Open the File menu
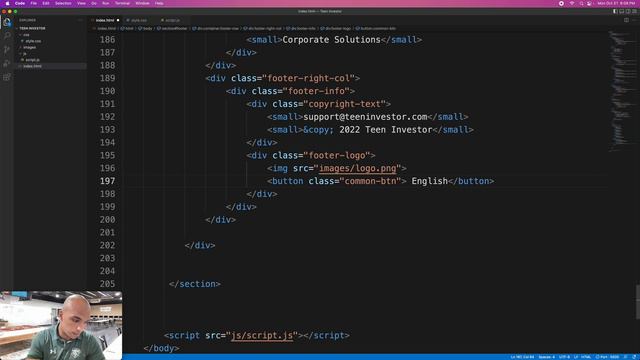This screenshot has height=360, width=640. (33, 3)
